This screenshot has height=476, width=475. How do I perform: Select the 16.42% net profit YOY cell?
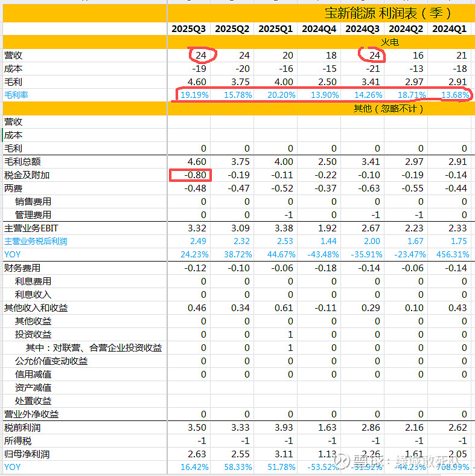194,467
